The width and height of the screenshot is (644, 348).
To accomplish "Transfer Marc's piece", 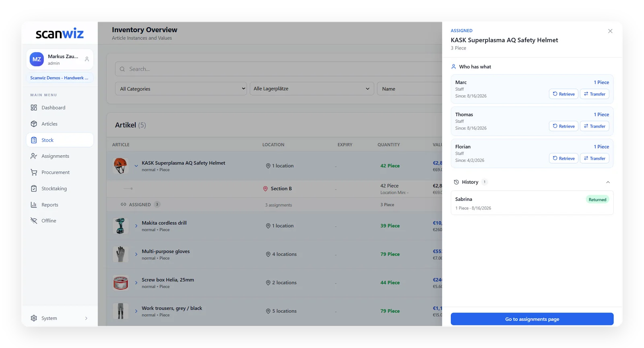I will point(594,94).
